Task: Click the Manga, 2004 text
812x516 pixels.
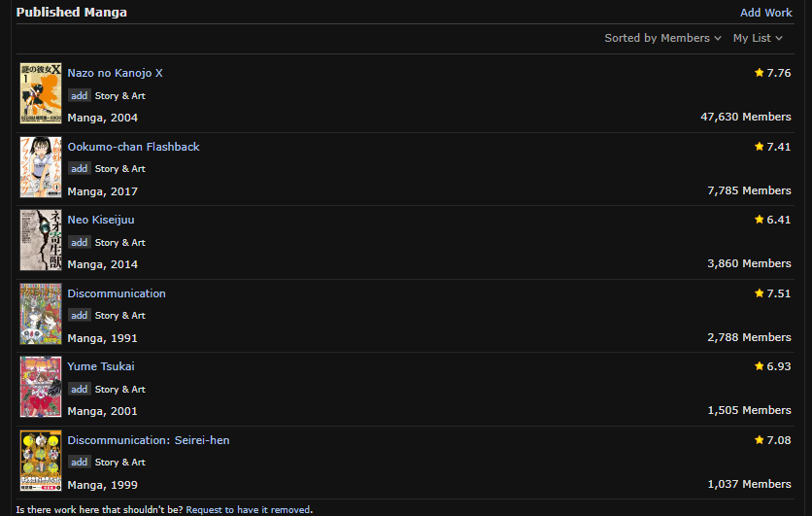Action: (x=103, y=119)
